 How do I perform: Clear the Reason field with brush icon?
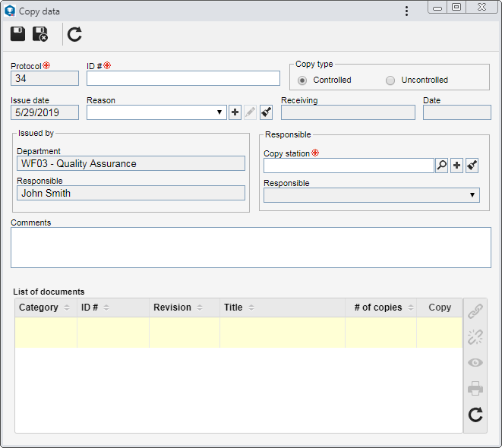tap(266, 112)
